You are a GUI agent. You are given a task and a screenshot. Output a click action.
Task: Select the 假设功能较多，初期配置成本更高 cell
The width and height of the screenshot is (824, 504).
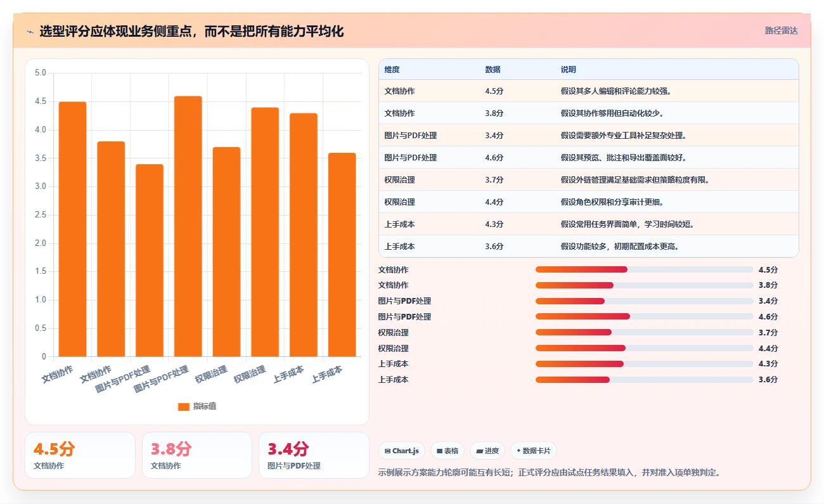pyautogui.click(x=677, y=247)
